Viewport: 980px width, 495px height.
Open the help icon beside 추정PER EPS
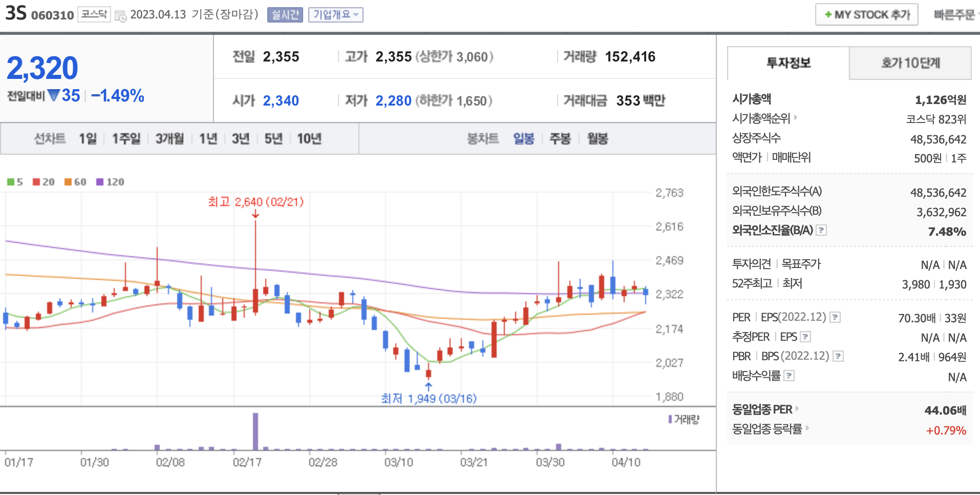click(805, 337)
